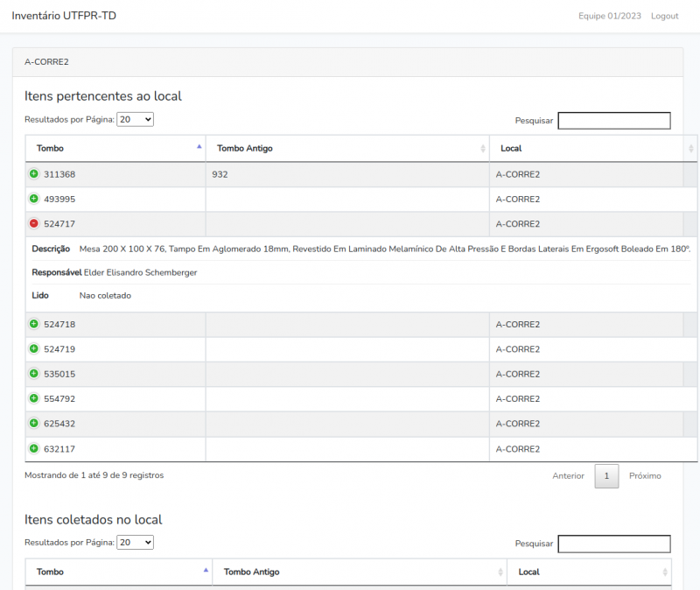
Task: Sort collected items table by Tombo Antigo
Action: [x=360, y=572]
